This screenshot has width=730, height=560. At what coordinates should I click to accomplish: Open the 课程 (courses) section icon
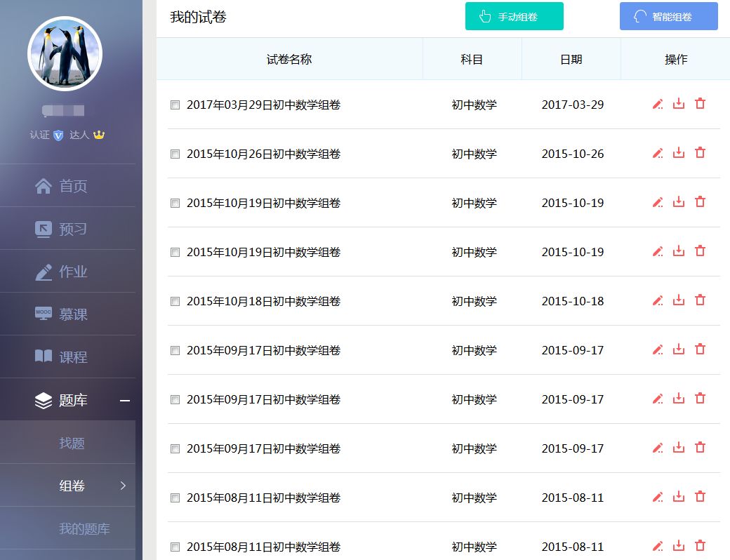point(44,356)
